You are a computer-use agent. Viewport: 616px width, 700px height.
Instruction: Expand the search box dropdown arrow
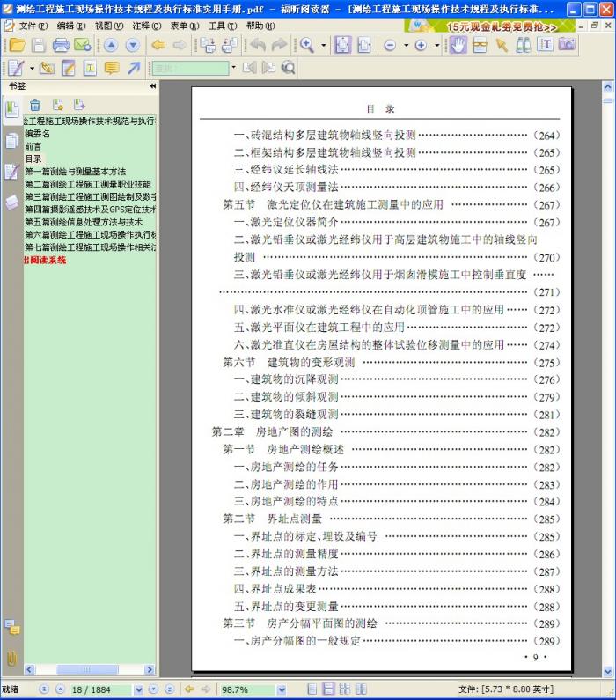233,68
